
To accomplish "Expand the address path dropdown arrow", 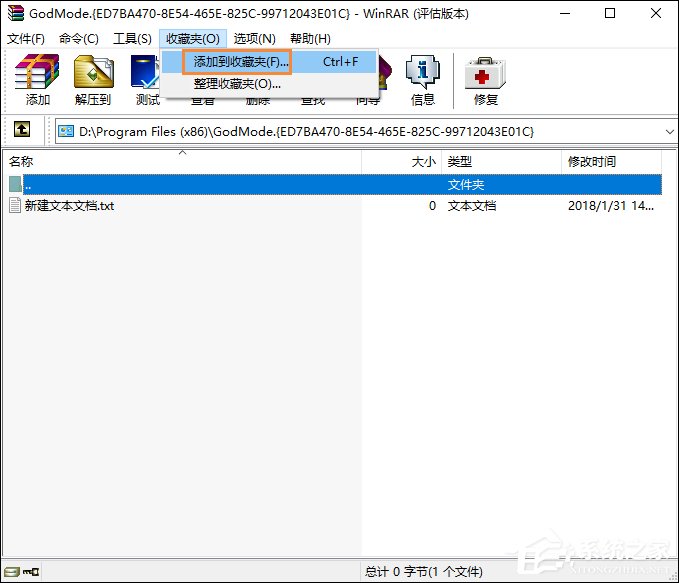I will pos(669,131).
